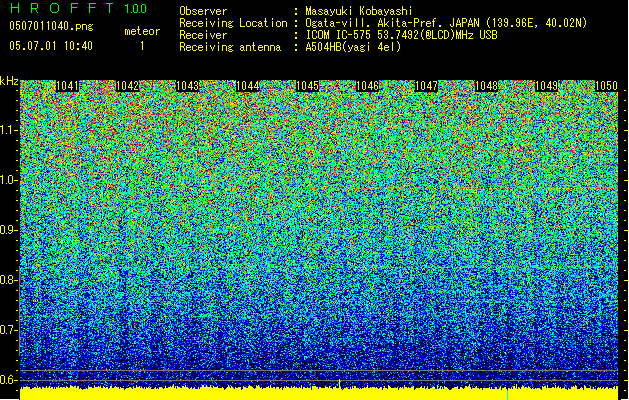Click the Ogata-vill. Akita-Pref. JAPAN location text
629x400 pixels.
point(446,23)
